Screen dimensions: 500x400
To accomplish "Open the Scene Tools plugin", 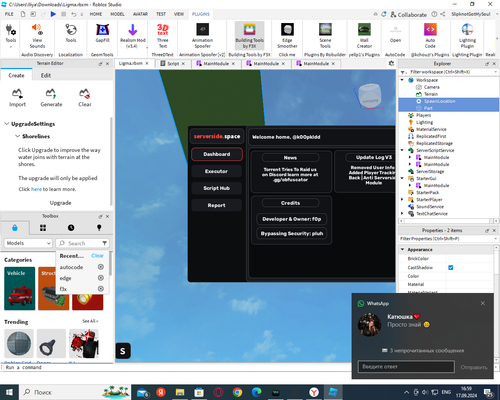I will [x=325, y=36].
